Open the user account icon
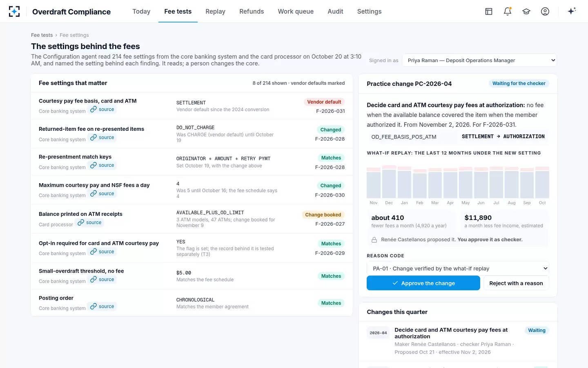The width and height of the screenshot is (588, 368). click(545, 11)
